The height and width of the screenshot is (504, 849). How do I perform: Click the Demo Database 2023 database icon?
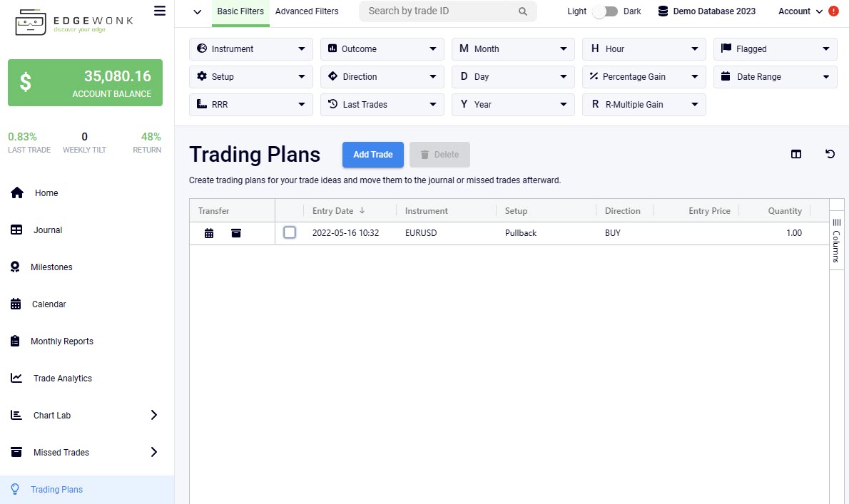click(663, 11)
